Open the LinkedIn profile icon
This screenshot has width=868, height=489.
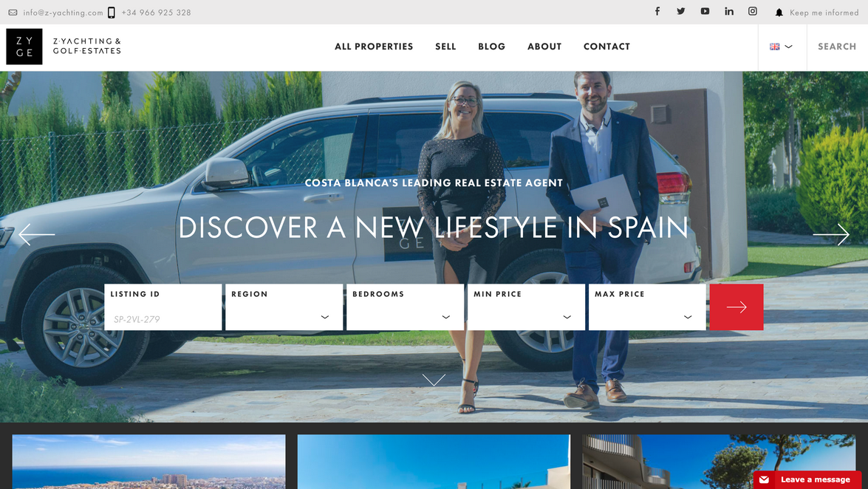coord(729,11)
